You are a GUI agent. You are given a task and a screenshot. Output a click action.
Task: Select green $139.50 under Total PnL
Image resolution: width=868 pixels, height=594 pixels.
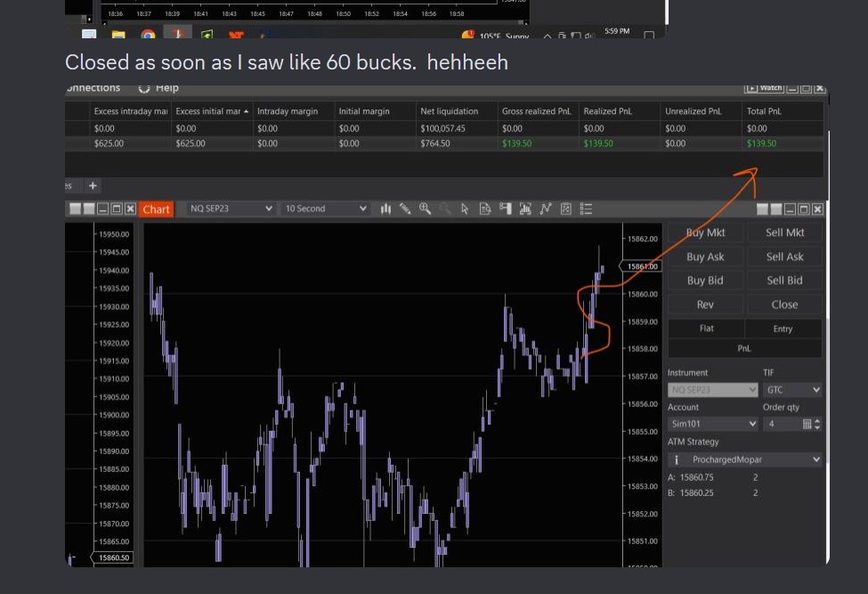pyautogui.click(x=783, y=143)
